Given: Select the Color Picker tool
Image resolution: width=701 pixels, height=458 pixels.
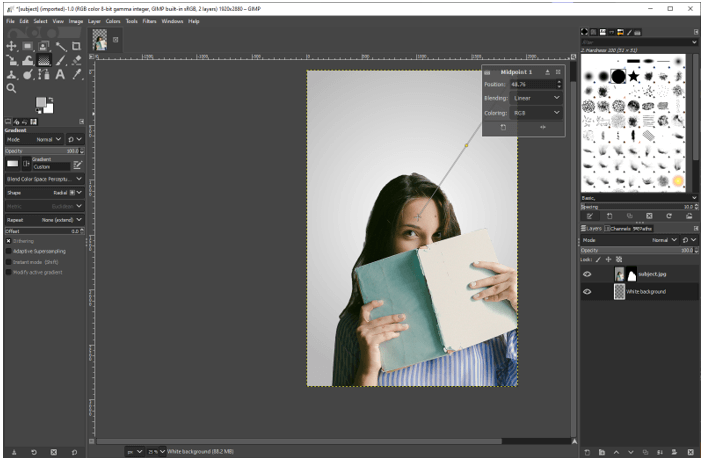Looking at the screenshot, I should tap(76, 74).
